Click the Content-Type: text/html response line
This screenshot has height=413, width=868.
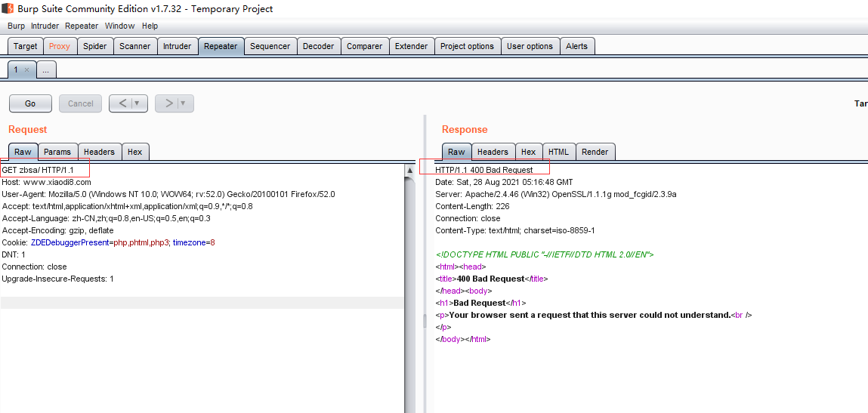[x=514, y=230]
